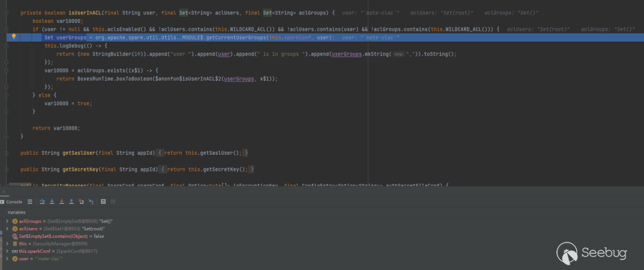Expand the this SecurityManager variable node
The image size is (644, 270).
(7, 244)
